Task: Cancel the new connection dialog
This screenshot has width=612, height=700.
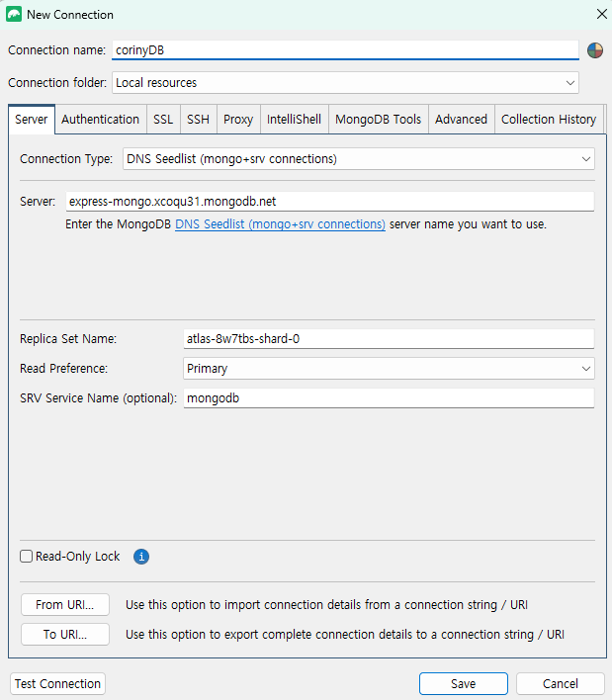Action: point(561,683)
